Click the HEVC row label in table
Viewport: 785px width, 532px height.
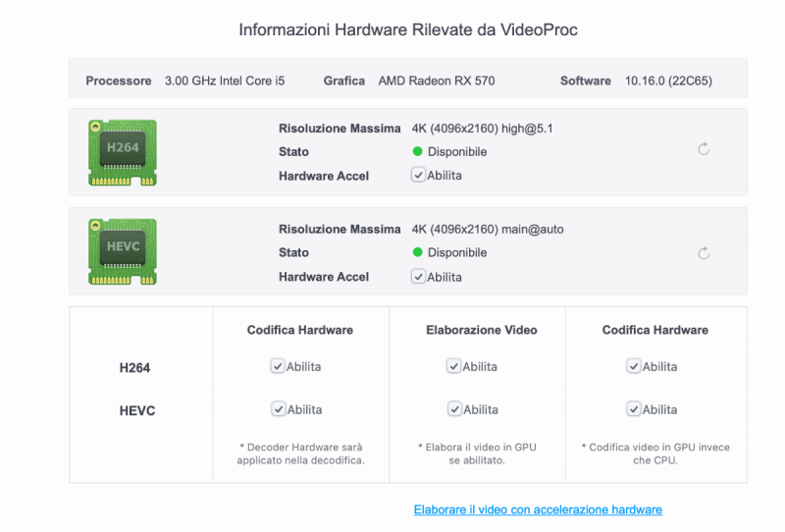coord(137,410)
